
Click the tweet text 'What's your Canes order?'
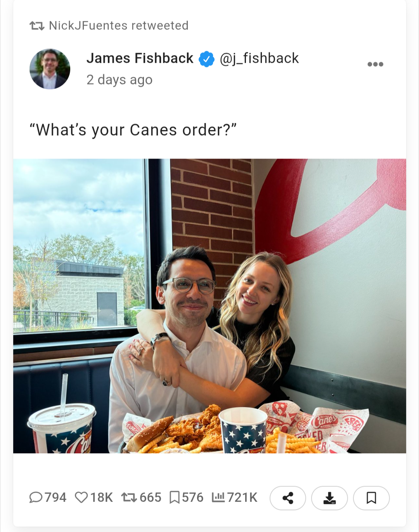[x=133, y=130]
